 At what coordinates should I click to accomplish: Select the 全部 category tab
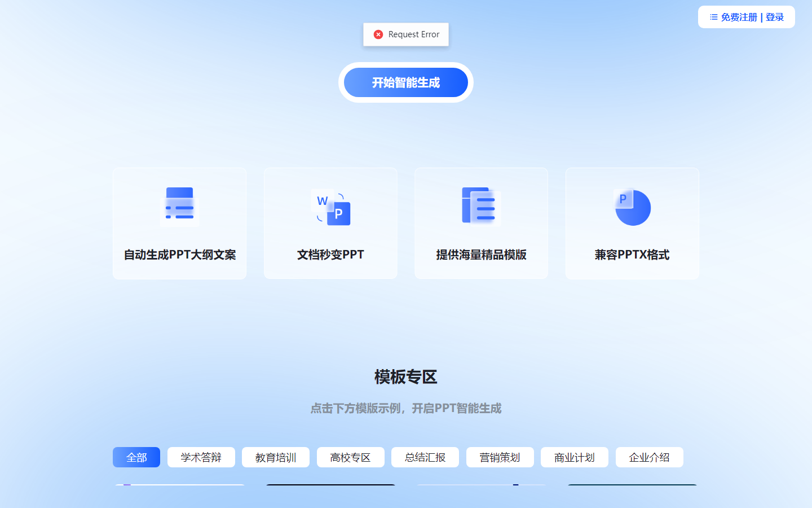136,457
